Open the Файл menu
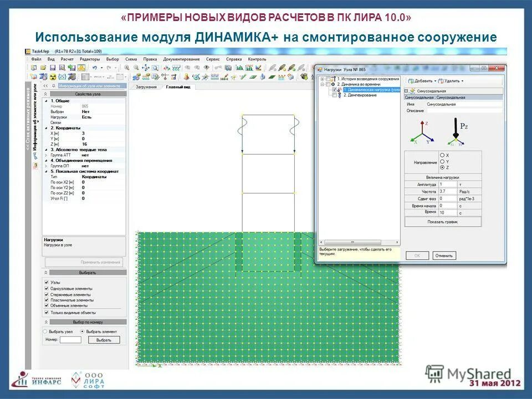Screen dimensions: 532x399 tap(36, 59)
